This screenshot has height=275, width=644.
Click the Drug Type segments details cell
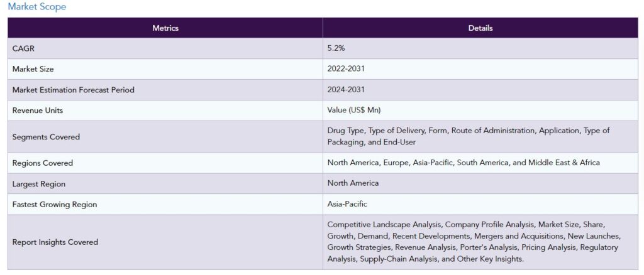point(468,136)
